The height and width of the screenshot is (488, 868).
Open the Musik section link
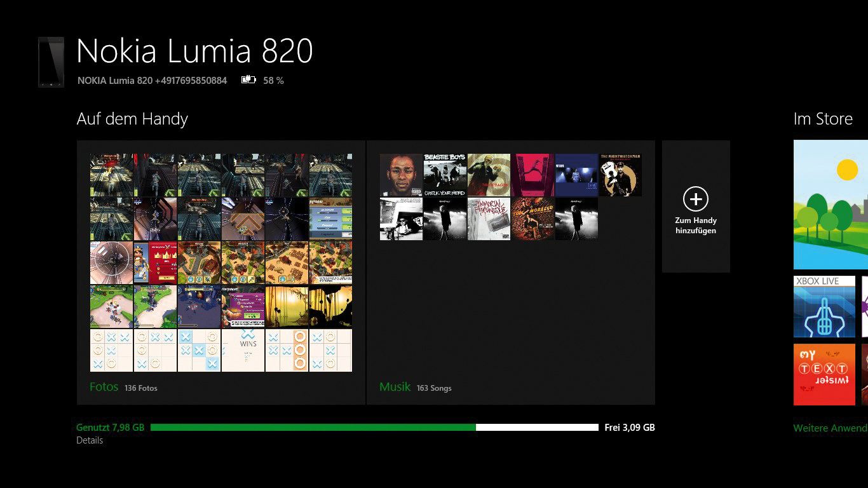tap(395, 386)
